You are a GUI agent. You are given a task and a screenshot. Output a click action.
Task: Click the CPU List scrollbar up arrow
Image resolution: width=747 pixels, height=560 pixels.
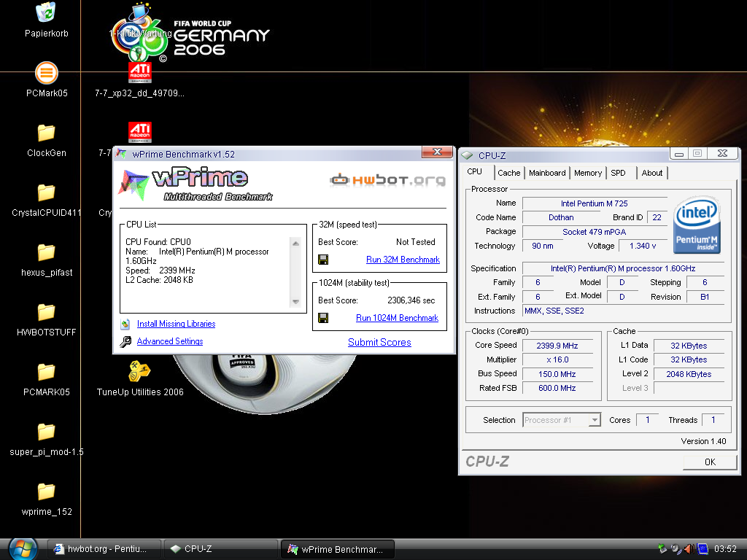[295, 244]
